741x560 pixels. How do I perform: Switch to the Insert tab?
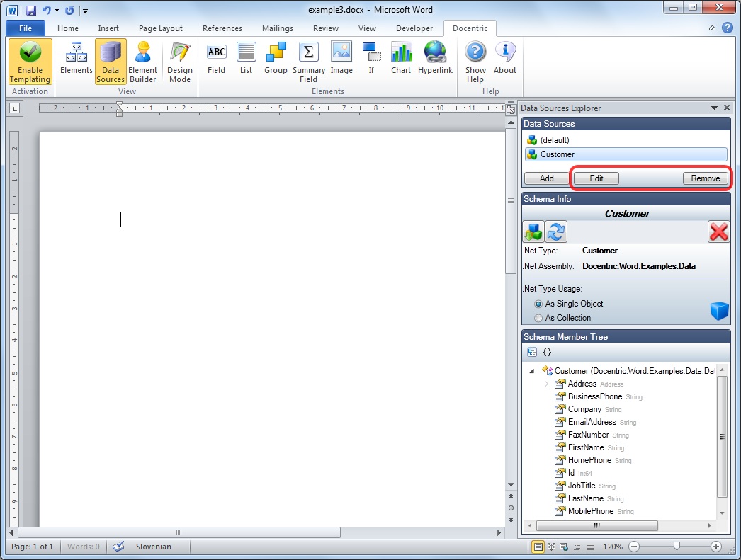pyautogui.click(x=108, y=28)
